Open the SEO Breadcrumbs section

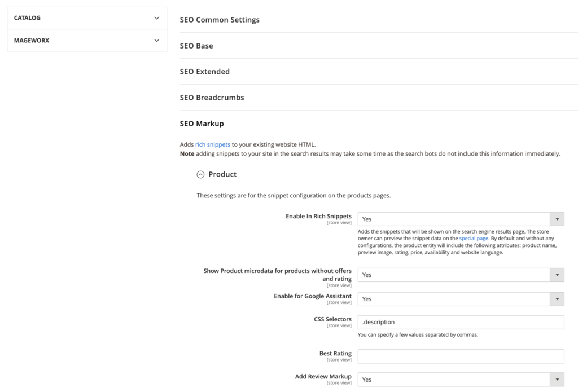[211, 97]
